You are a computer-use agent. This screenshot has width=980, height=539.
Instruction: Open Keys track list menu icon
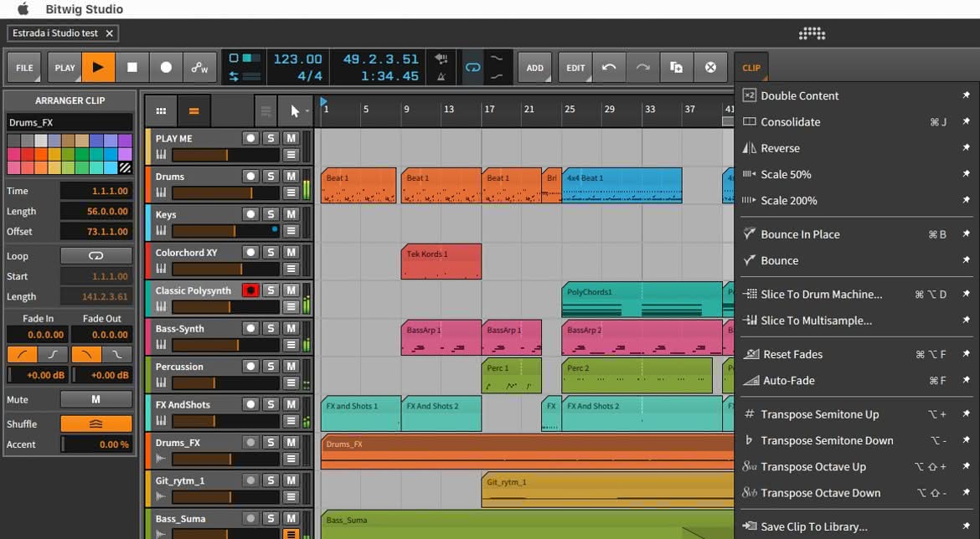click(291, 230)
